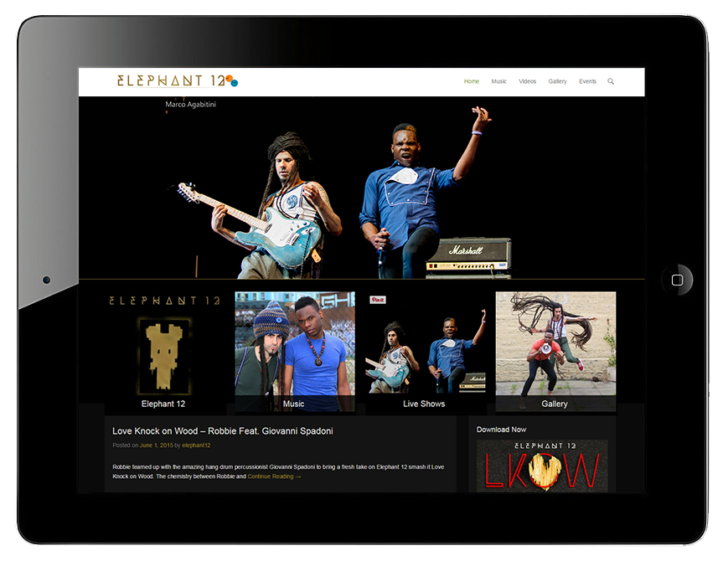Screen dimensions: 728x561
Task: Open the Events page from navigation
Action: (x=587, y=81)
